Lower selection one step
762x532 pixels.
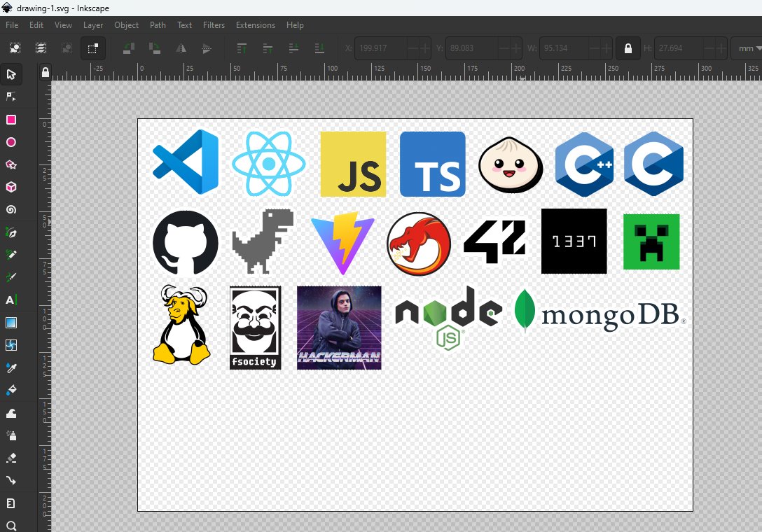click(x=293, y=48)
